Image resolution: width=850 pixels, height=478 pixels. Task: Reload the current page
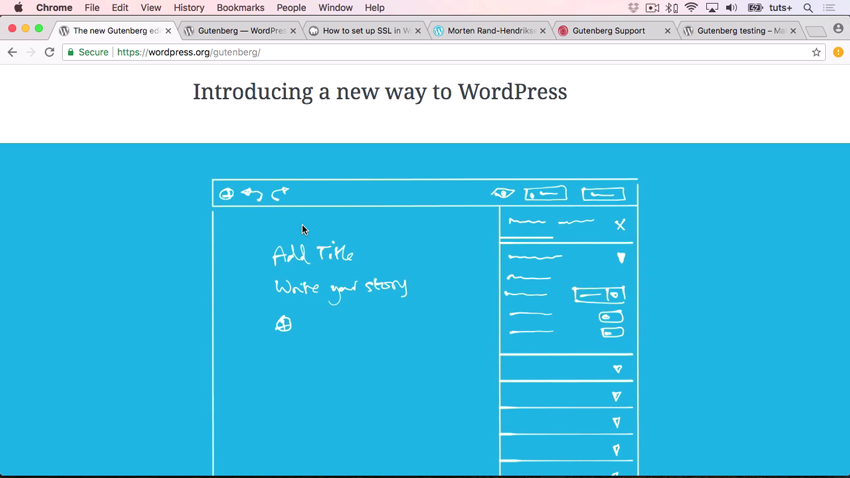49,52
